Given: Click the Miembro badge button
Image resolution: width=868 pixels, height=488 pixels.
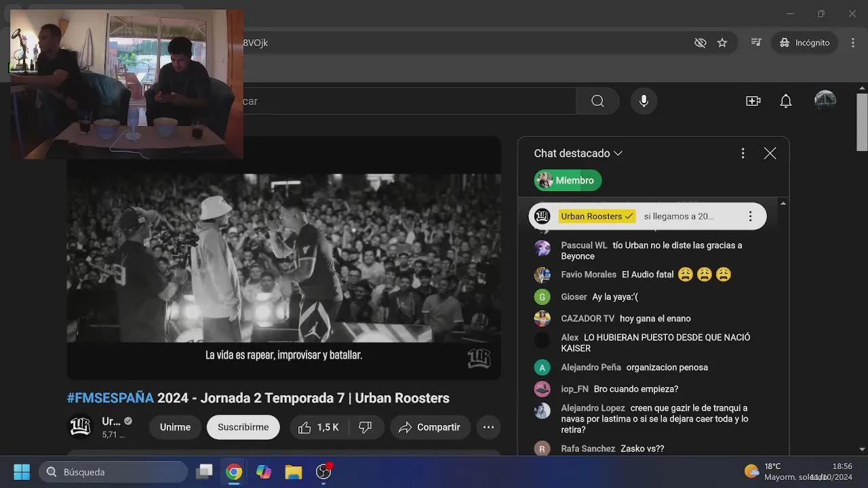Looking at the screenshot, I should coord(568,180).
